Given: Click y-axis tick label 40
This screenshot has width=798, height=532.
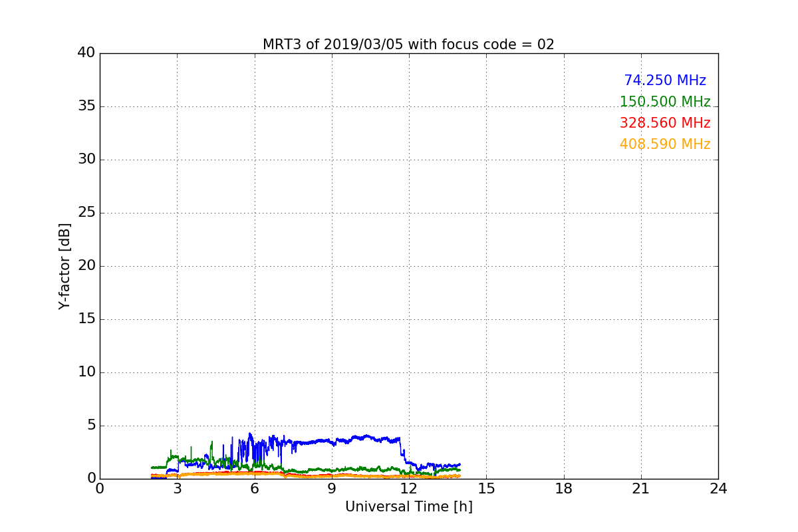Looking at the screenshot, I should tap(86, 53).
